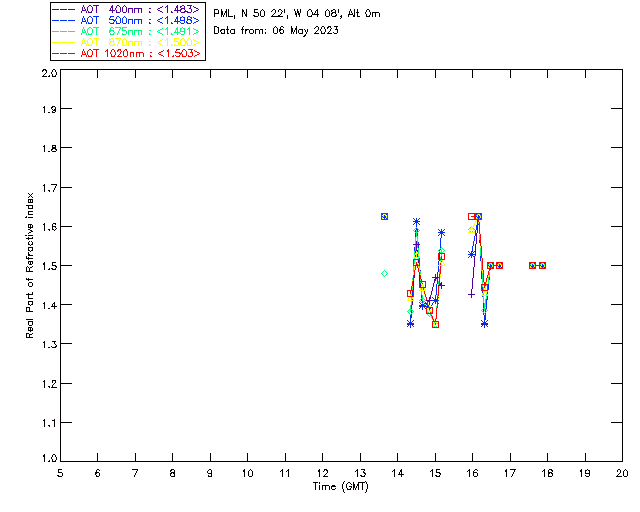Click the last data point near hour 18
The width and height of the screenshot is (640, 512).
tap(542, 265)
